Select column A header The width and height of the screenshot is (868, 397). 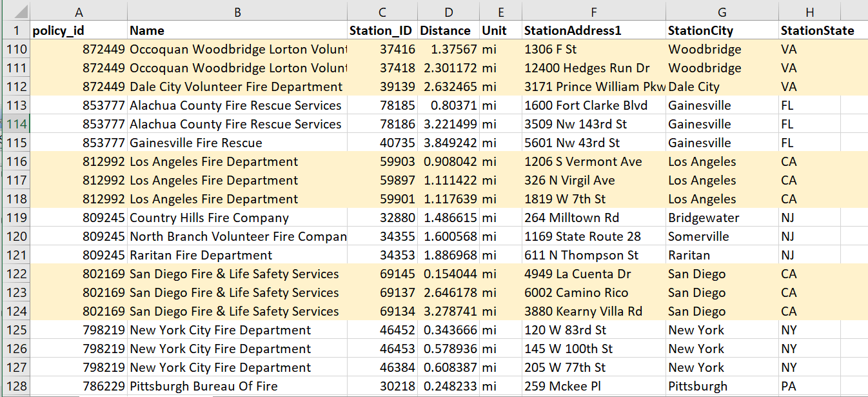tap(79, 12)
